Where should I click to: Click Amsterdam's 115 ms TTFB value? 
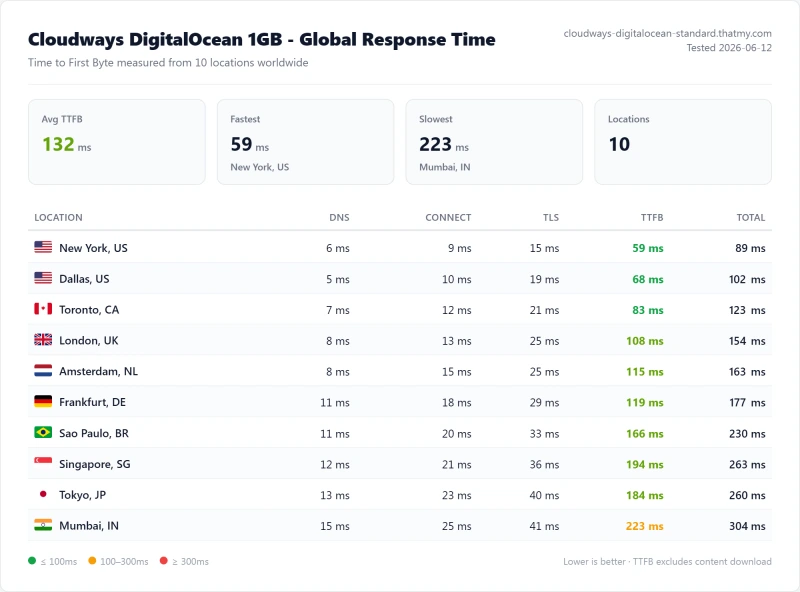(645, 372)
